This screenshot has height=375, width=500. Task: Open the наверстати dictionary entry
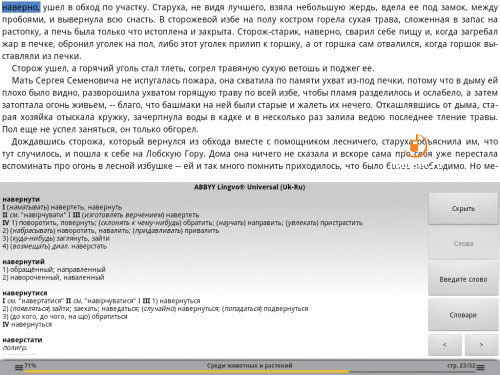pos(22,340)
